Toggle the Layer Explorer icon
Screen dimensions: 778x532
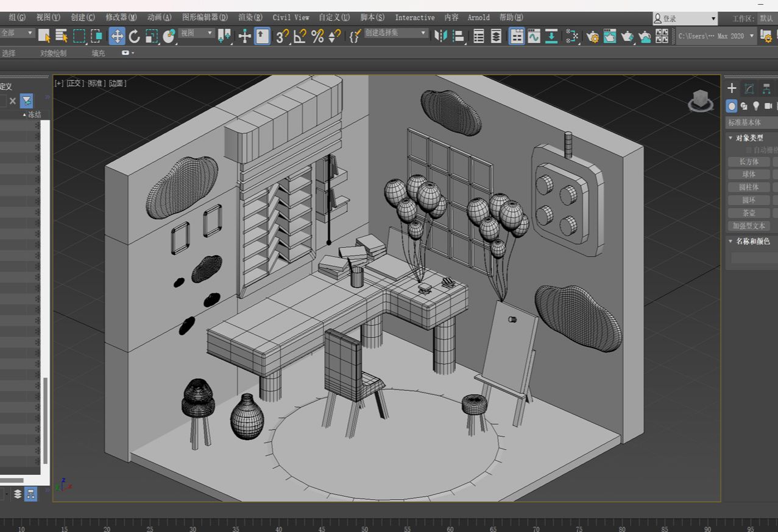pyautogui.click(x=497, y=36)
